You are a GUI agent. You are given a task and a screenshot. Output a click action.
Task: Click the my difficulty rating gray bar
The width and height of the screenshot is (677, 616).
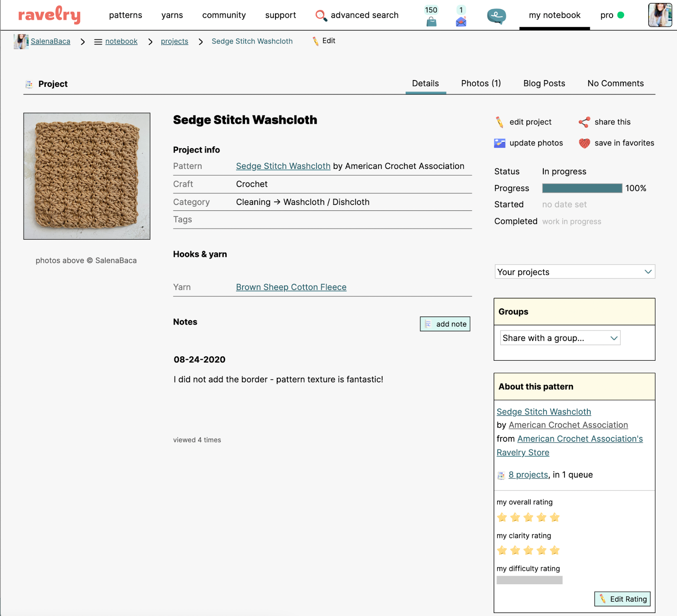click(529, 580)
